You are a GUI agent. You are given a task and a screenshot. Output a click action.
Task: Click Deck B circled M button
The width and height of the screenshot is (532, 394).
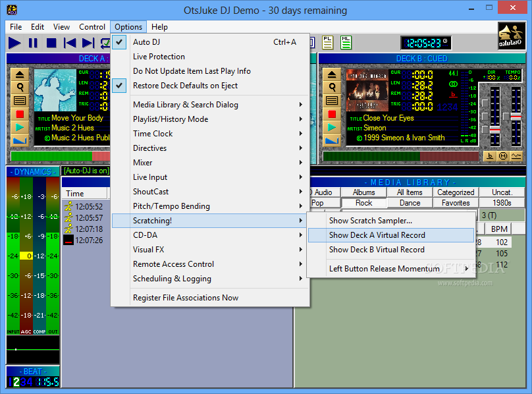(x=503, y=156)
